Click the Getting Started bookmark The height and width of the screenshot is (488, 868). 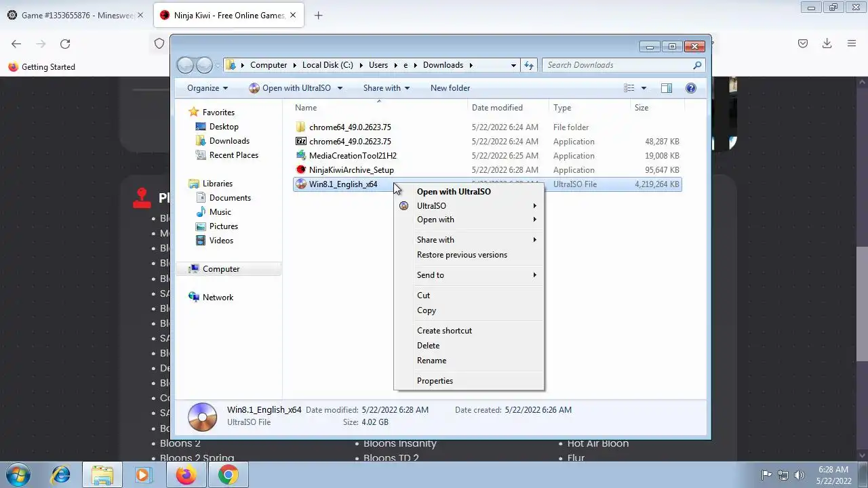click(41, 67)
